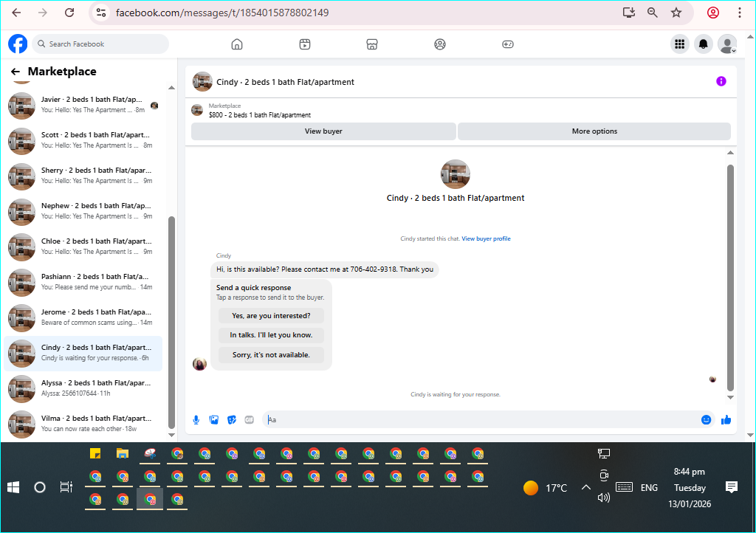Click the message text field
Screen dimensions: 756x533
[x=480, y=420]
